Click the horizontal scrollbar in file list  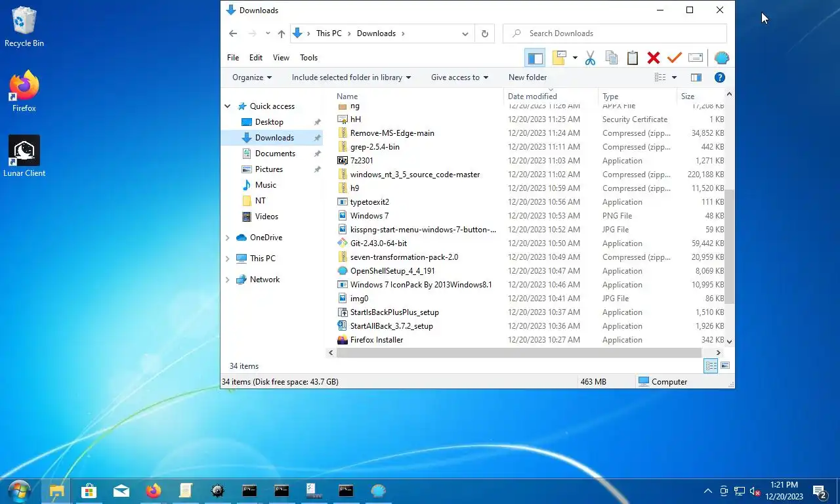519,353
